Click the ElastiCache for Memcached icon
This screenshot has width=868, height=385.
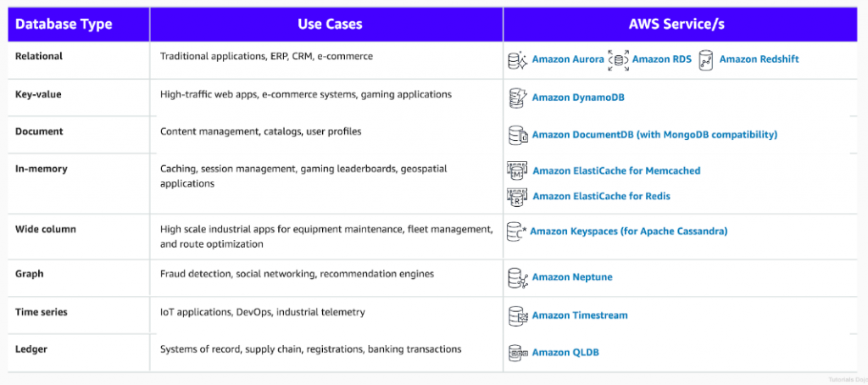pos(516,170)
